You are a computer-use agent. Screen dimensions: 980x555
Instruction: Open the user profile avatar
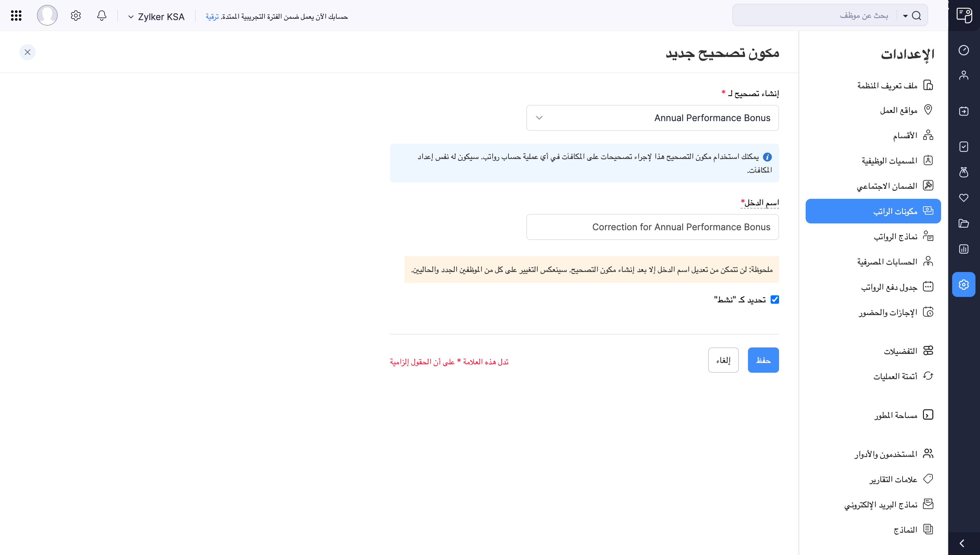pyautogui.click(x=47, y=16)
